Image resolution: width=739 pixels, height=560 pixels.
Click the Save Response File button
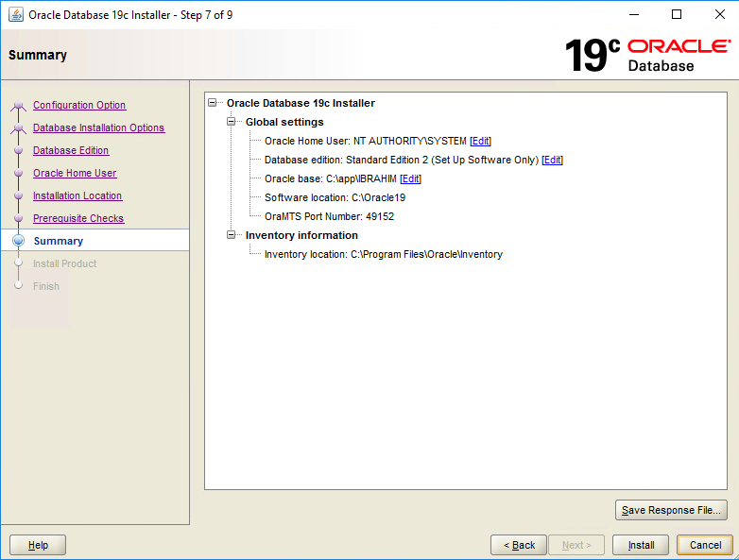[x=671, y=510]
